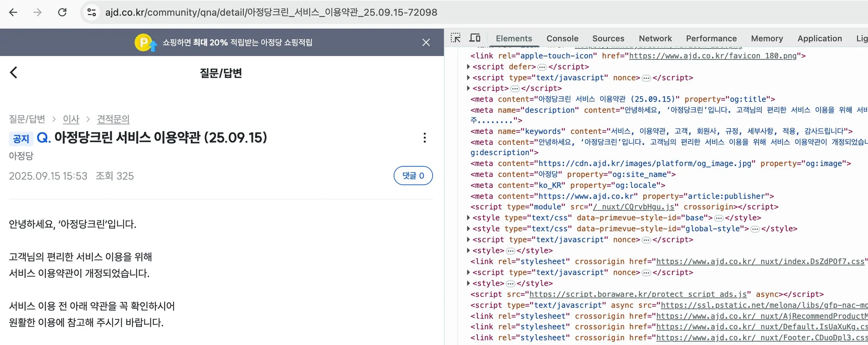Click the yellow P points icon
This screenshot has width=868, height=345.
click(x=144, y=42)
